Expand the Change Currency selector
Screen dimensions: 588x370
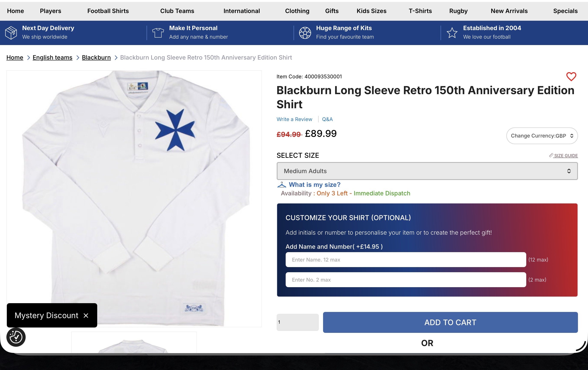542,136
